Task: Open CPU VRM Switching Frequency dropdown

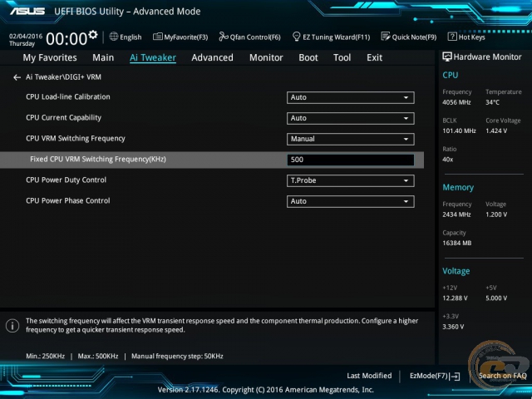Action: 351,139
